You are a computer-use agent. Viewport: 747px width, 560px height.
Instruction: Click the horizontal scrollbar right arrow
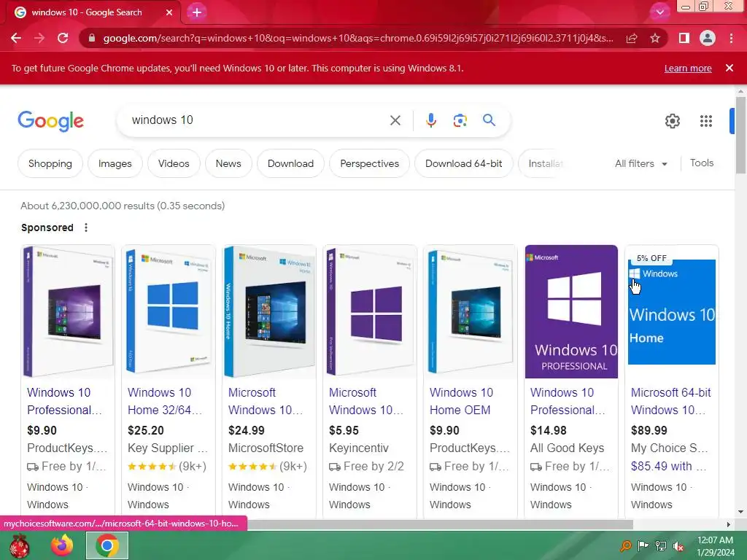tap(729, 524)
